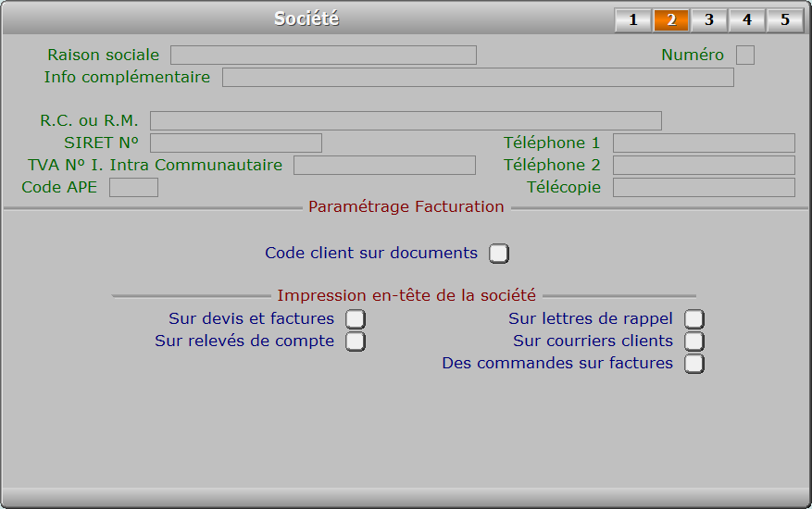Click the Téléphone 2 field

tap(705, 165)
